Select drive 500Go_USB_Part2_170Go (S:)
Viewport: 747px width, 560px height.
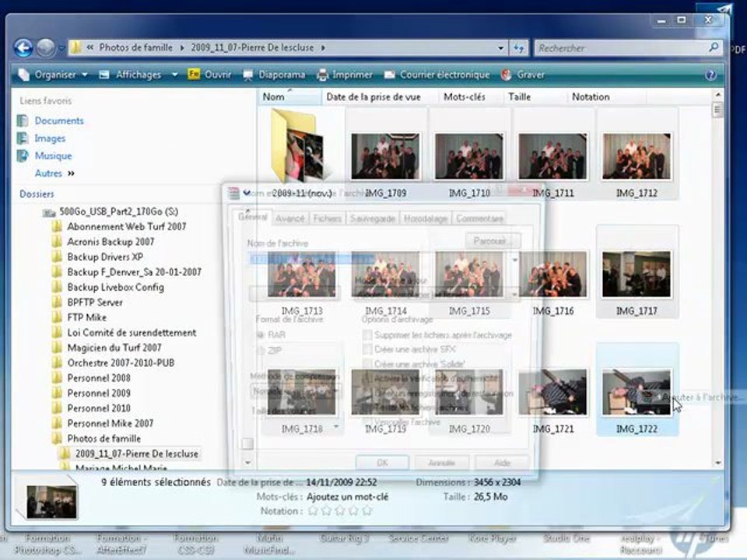[x=118, y=212]
